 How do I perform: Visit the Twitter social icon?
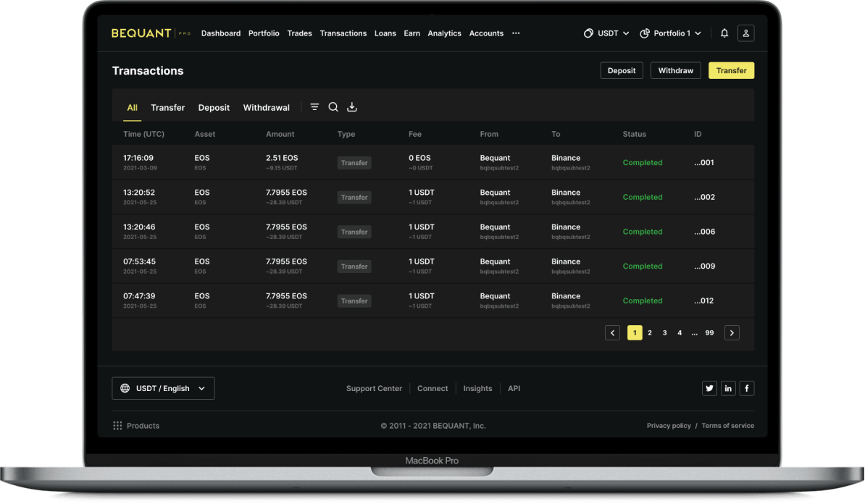point(709,389)
